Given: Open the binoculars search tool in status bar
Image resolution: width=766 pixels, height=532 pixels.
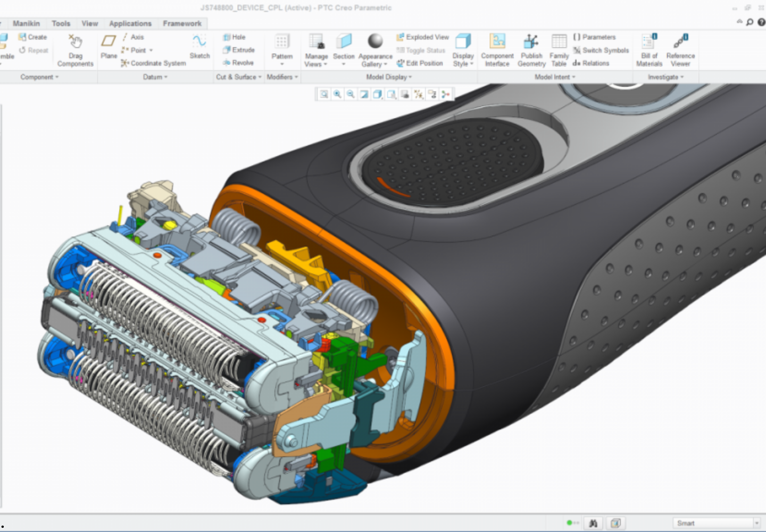Looking at the screenshot, I should click(594, 523).
